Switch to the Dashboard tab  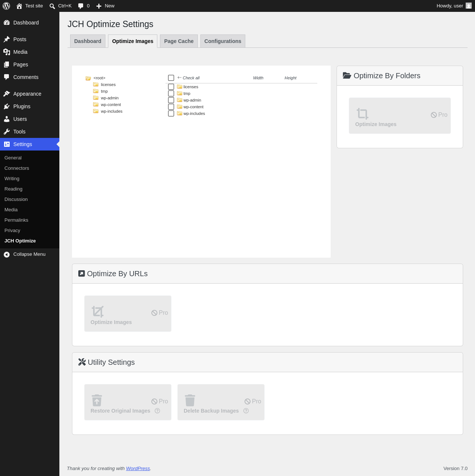coord(88,41)
